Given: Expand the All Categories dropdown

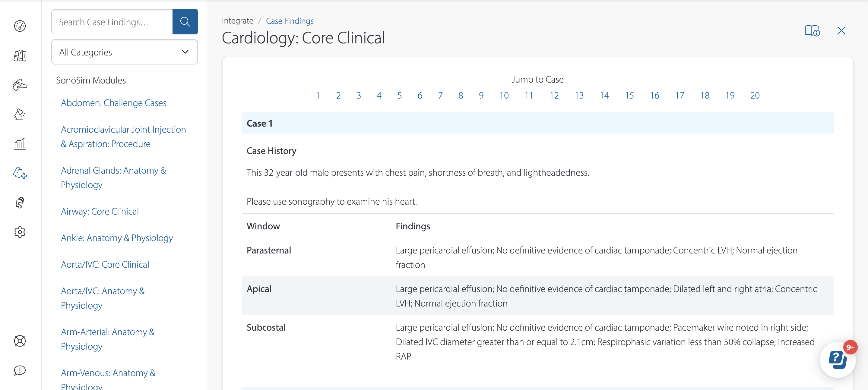Looking at the screenshot, I should [x=124, y=52].
